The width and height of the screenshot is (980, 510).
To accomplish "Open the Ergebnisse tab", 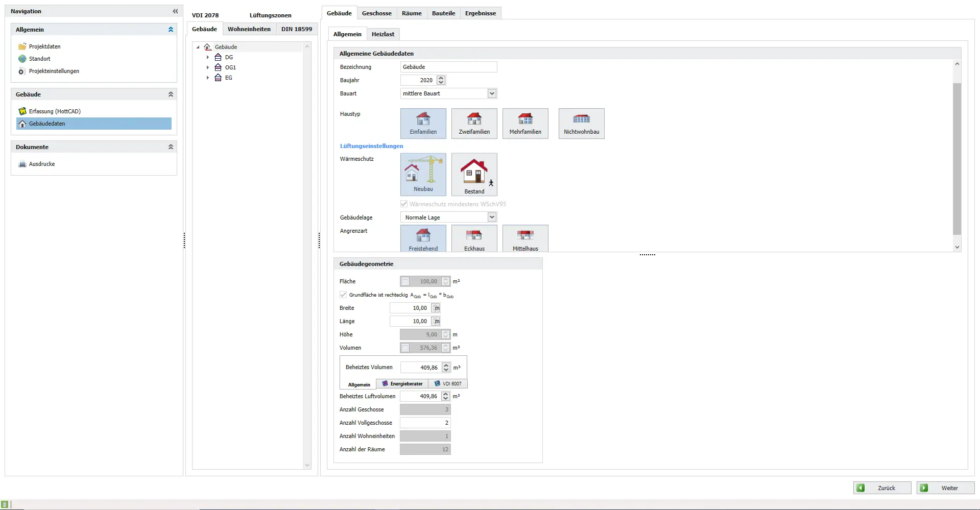I will click(x=480, y=13).
